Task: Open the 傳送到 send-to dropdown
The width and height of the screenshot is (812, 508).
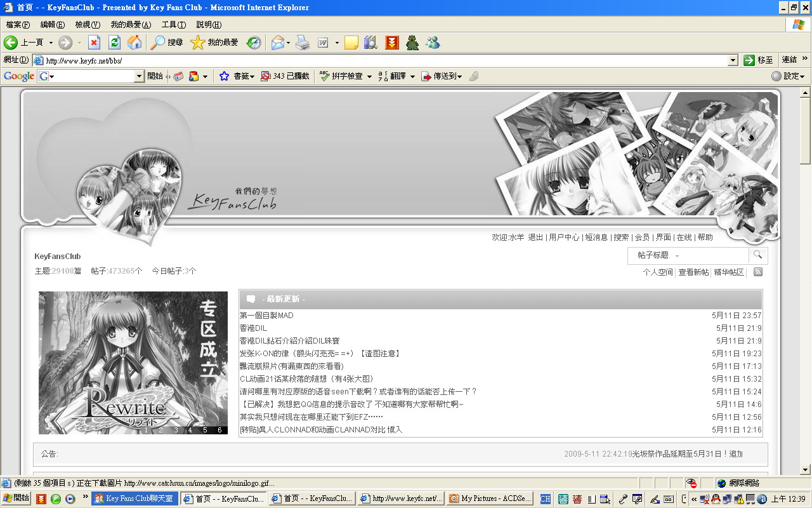Action: point(459,76)
